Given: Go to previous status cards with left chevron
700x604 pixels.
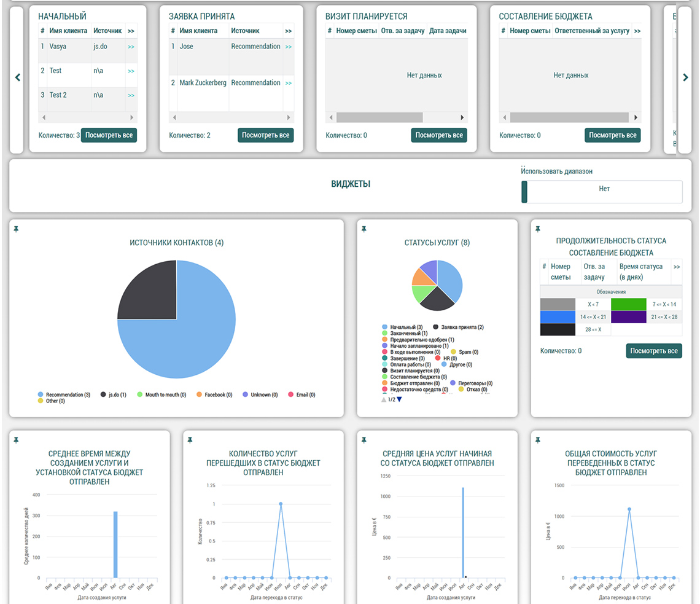Looking at the screenshot, I should point(17,77).
